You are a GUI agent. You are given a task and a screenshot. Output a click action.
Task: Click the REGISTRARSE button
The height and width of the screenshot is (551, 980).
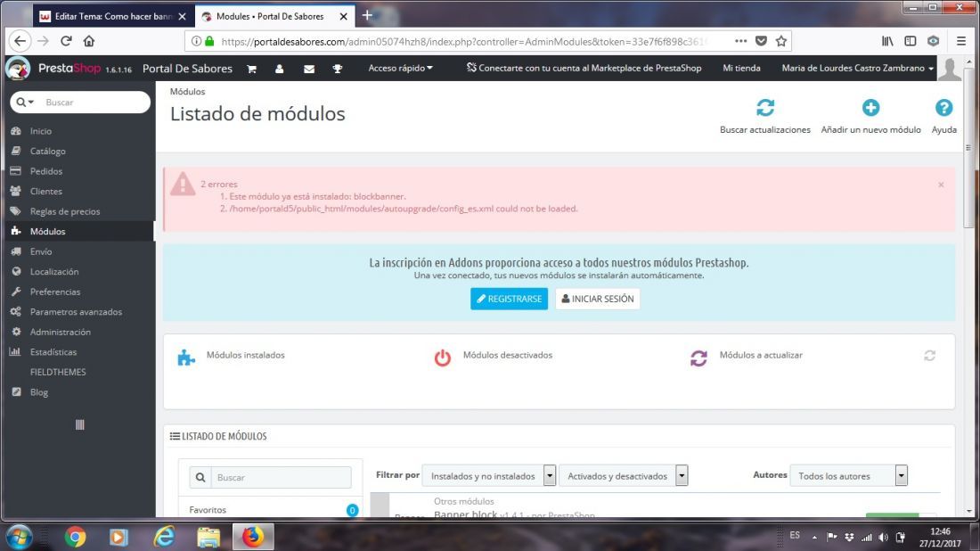(x=509, y=299)
